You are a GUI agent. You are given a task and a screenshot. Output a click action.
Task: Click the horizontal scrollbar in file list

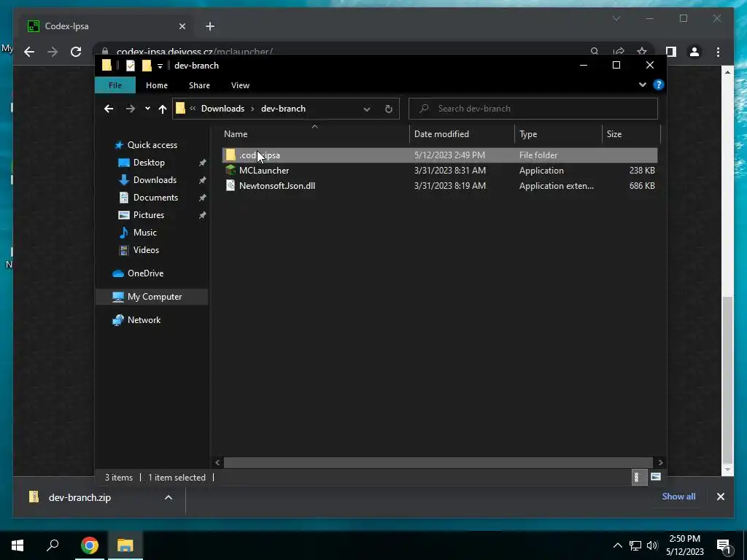[x=438, y=462]
